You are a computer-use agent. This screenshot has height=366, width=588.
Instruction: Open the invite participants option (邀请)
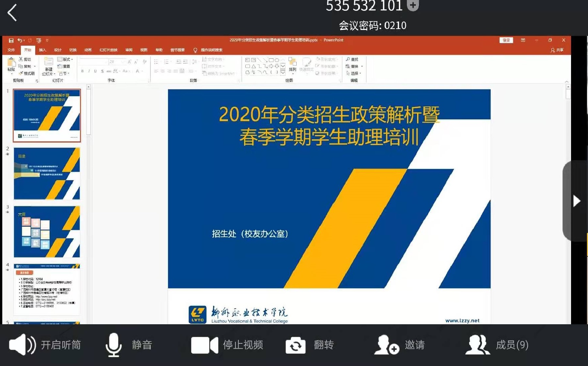point(387,345)
